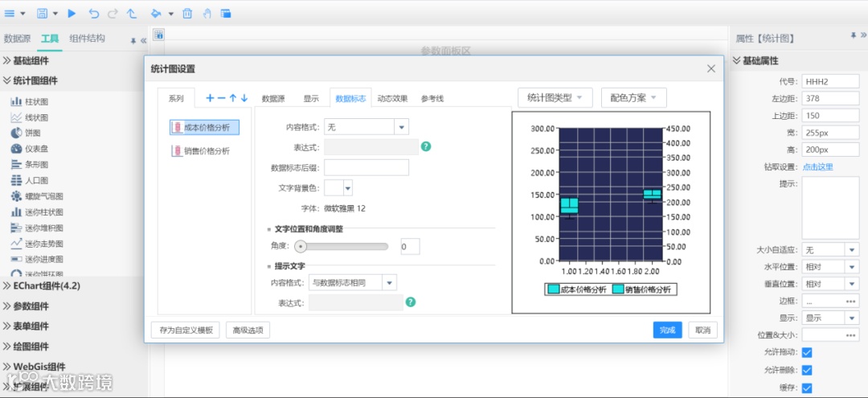The image size is (868, 398).
Task: Collapse the 统计图组件 section
Action: 30,80
